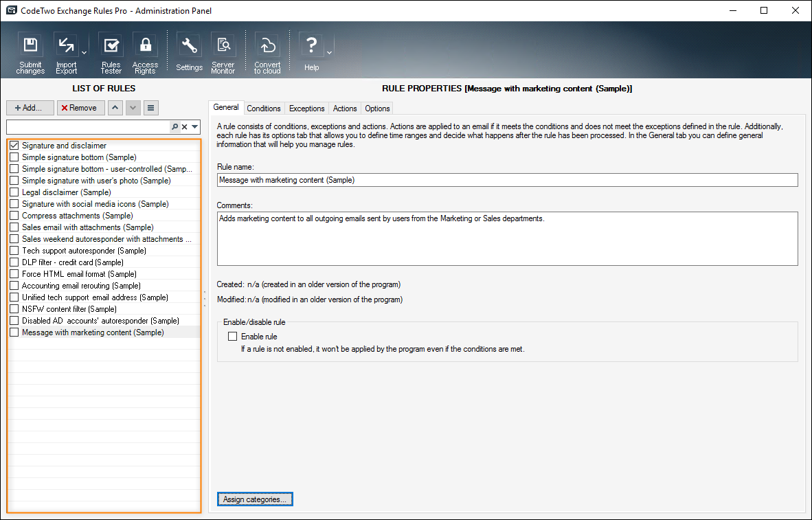
Task: Toggle the Enable rule checkbox
Action: [232, 336]
